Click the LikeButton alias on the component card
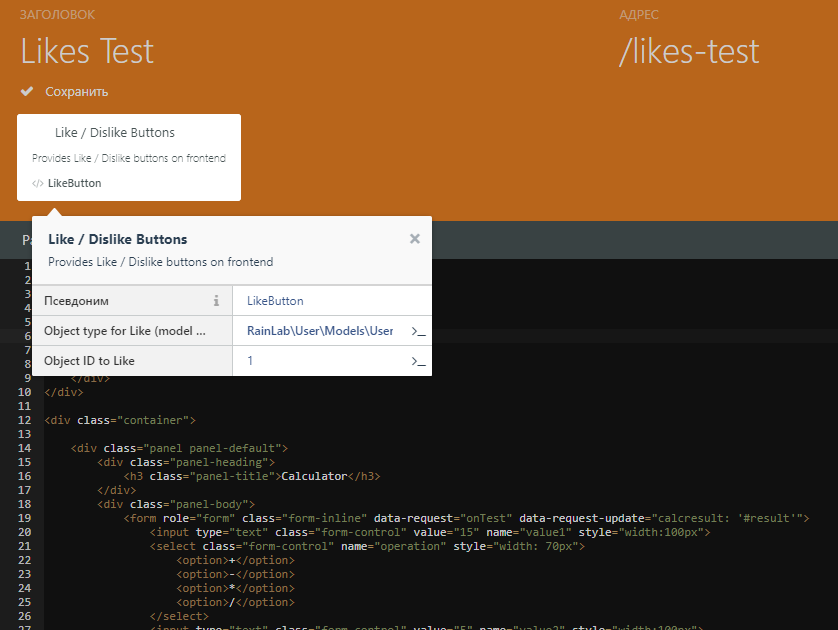The height and width of the screenshot is (630, 838). (74, 183)
